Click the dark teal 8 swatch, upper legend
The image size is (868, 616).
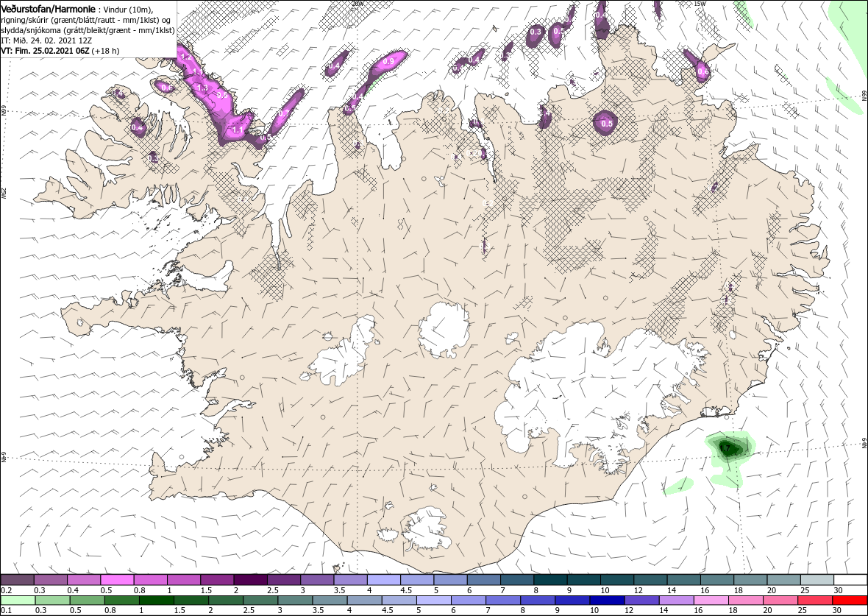550,579
